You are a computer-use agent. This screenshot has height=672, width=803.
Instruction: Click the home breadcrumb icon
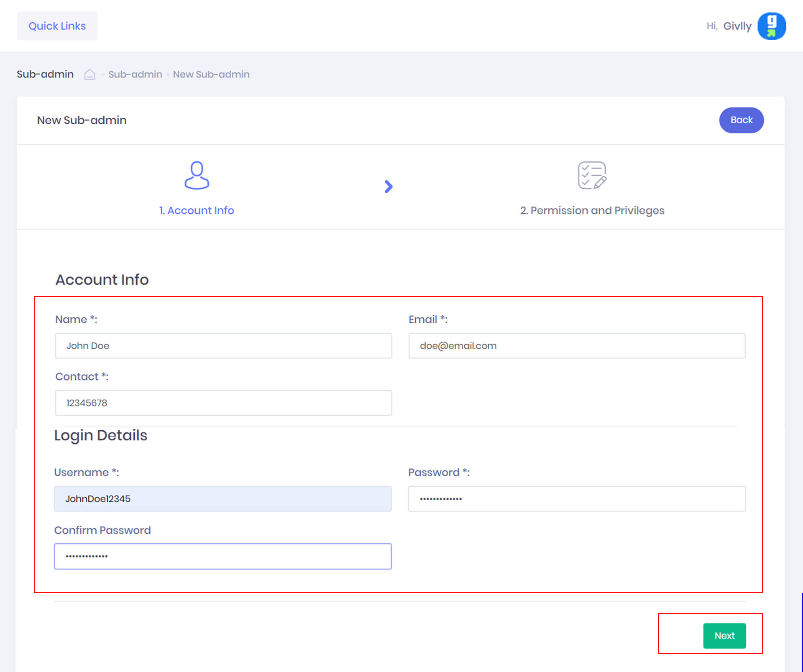click(x=90, y=74)
